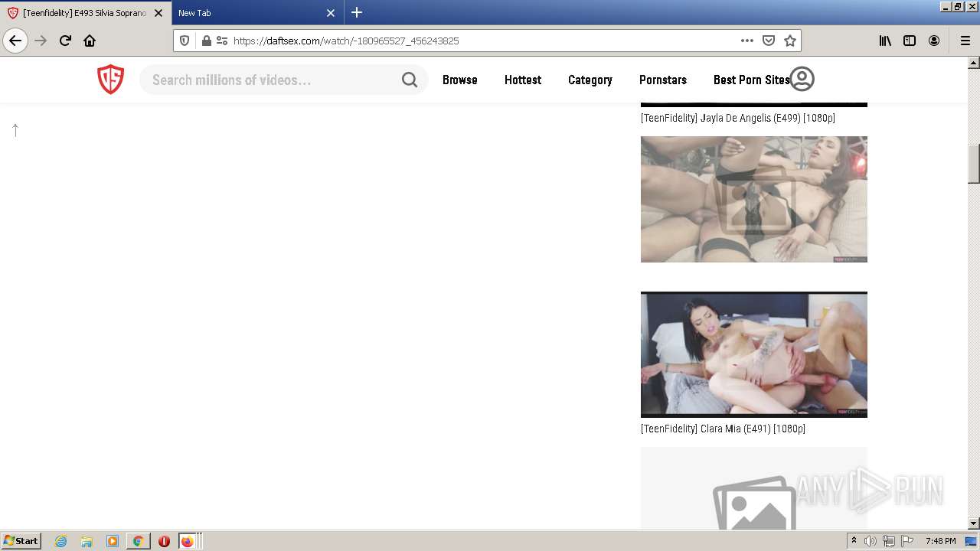Screen dimensions: 980x551
Task: Launch Internet Explorer from the taskbar
Action: [x=60, y=541]
